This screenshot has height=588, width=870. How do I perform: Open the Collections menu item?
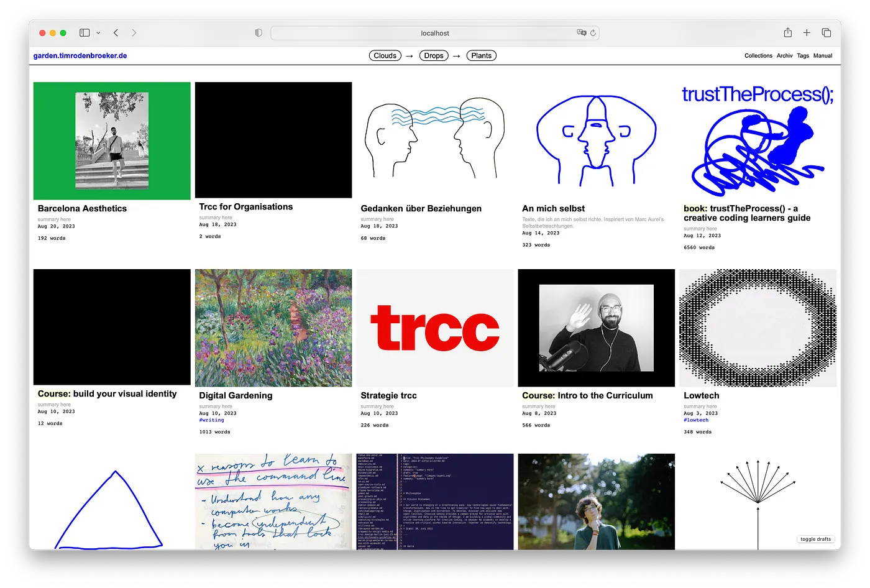coord(758,56)
